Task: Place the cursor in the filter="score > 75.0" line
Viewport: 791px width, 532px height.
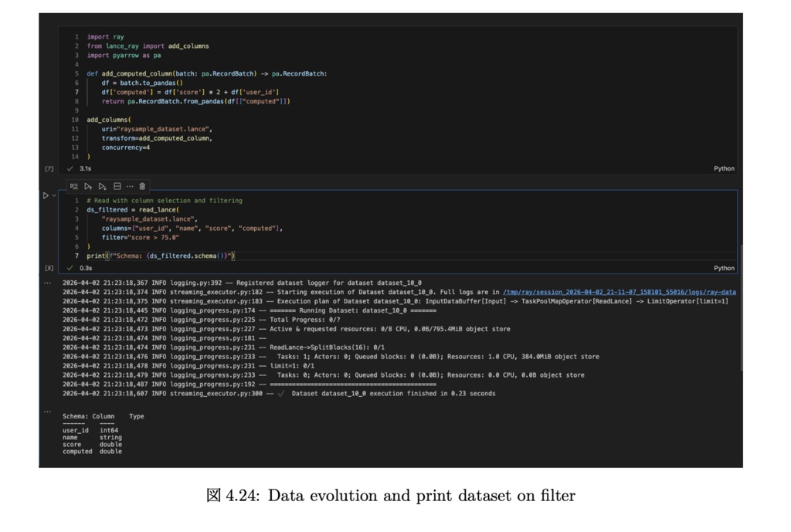Action: pos(139,236)
